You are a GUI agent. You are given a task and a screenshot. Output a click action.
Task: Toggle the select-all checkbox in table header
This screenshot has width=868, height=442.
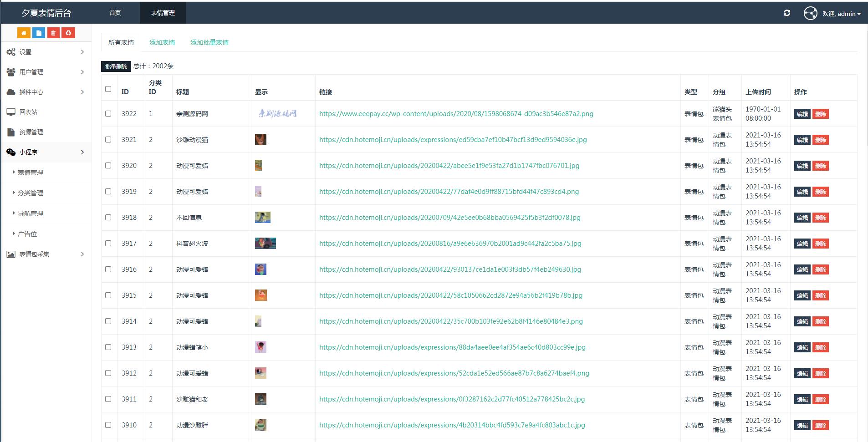click(108, 89)
